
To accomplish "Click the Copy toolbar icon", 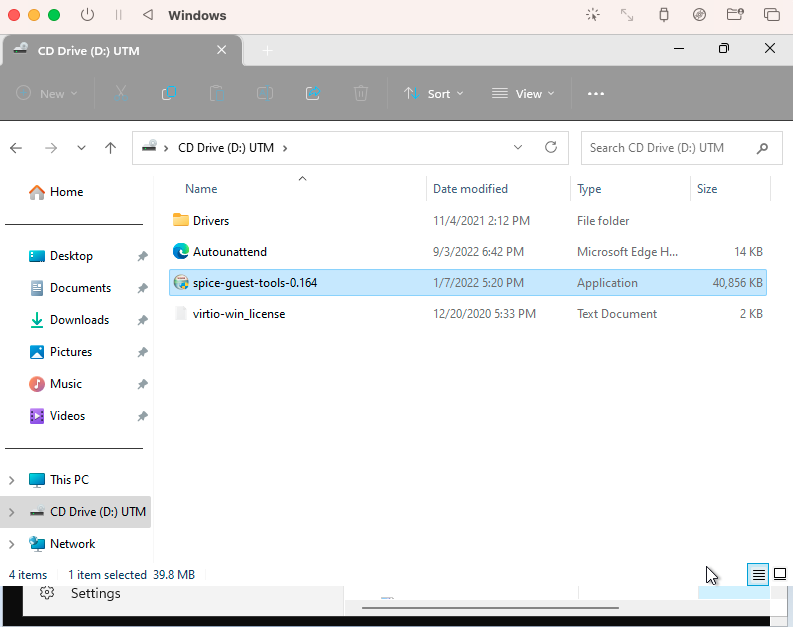I will tap(168, 94).
